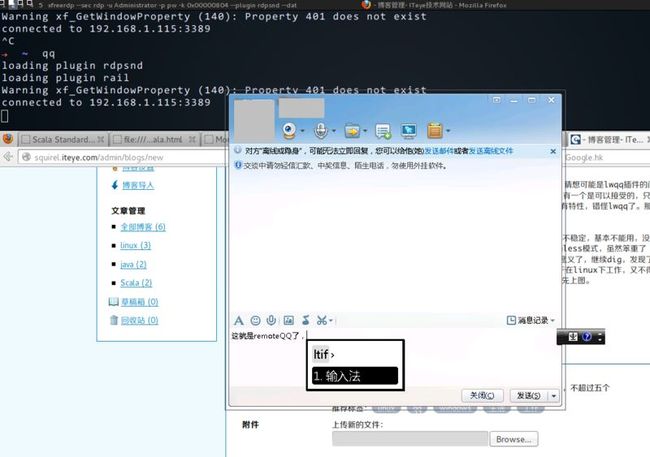Click the upload file path field

click(410, 439)
